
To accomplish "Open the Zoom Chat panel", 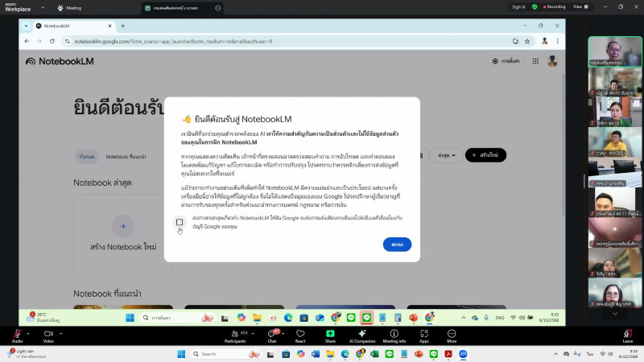I will (x=271, y=334).
